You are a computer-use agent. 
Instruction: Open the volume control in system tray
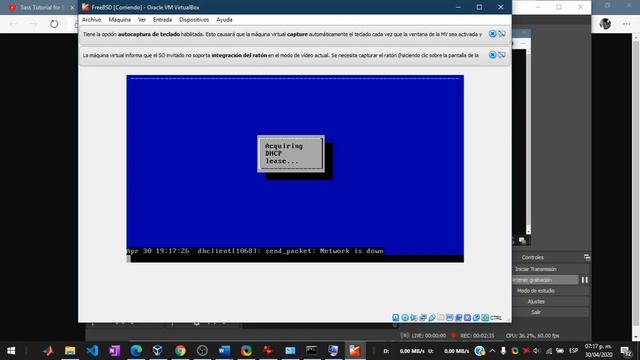[x=537, y=351]
